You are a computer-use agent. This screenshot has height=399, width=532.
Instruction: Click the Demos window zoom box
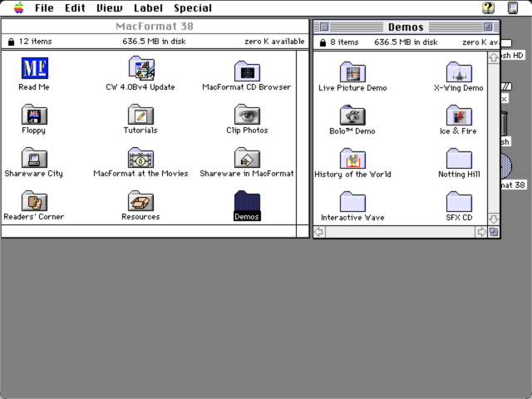click(488, 27)
